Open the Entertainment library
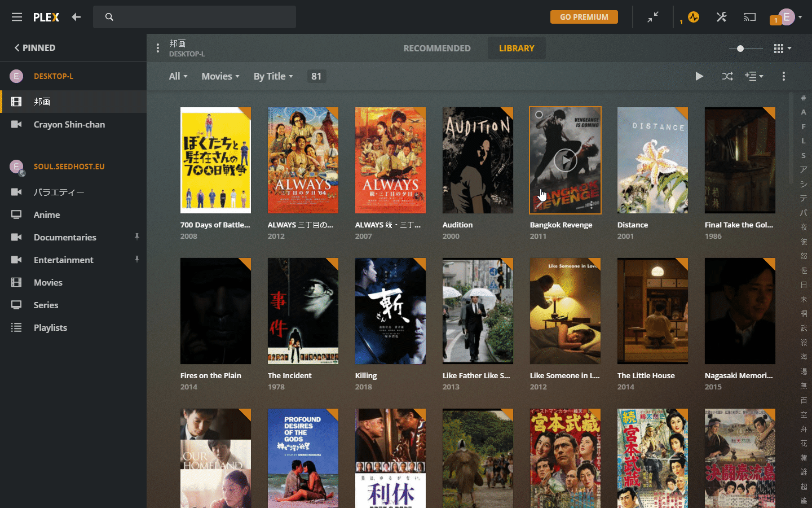This screenshot has width=812, height=508. 73,260
